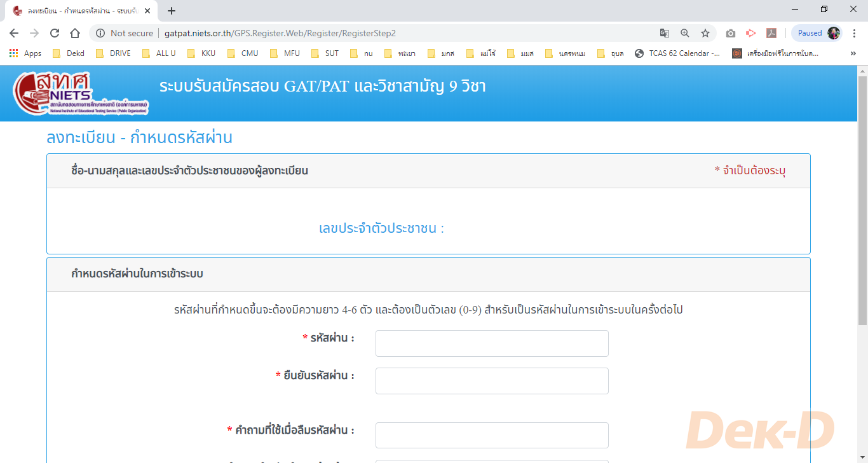Open the TCAS 62 Calendar bookmark

click(677, 53)
